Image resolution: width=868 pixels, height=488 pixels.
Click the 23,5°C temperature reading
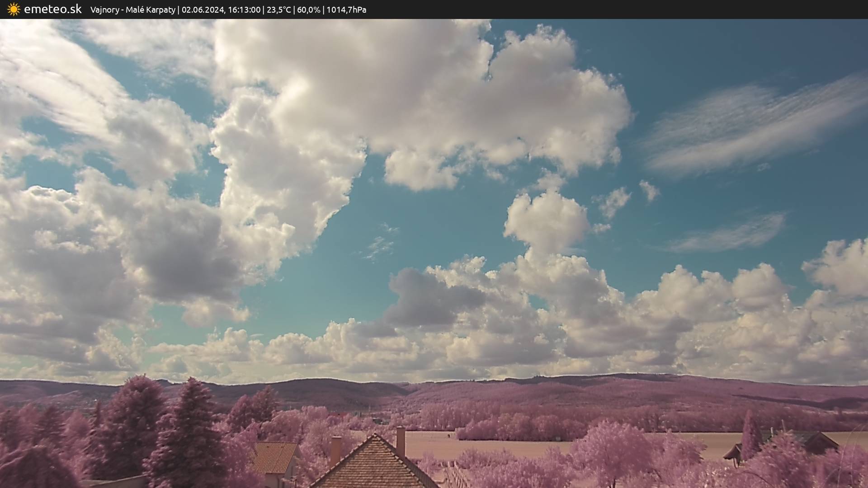point(278,9)
